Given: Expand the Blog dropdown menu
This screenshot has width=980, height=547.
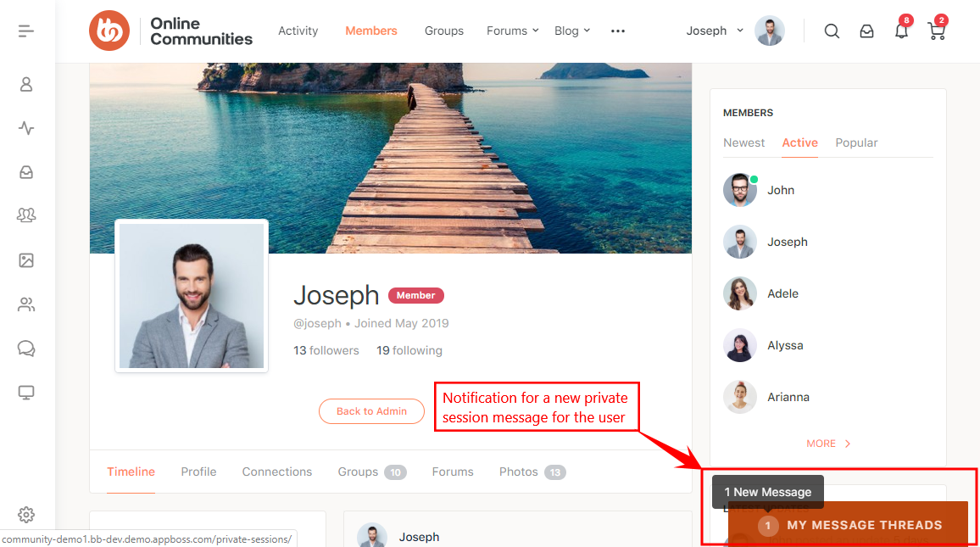Looking at the screenshot, I should click(572, 31).
